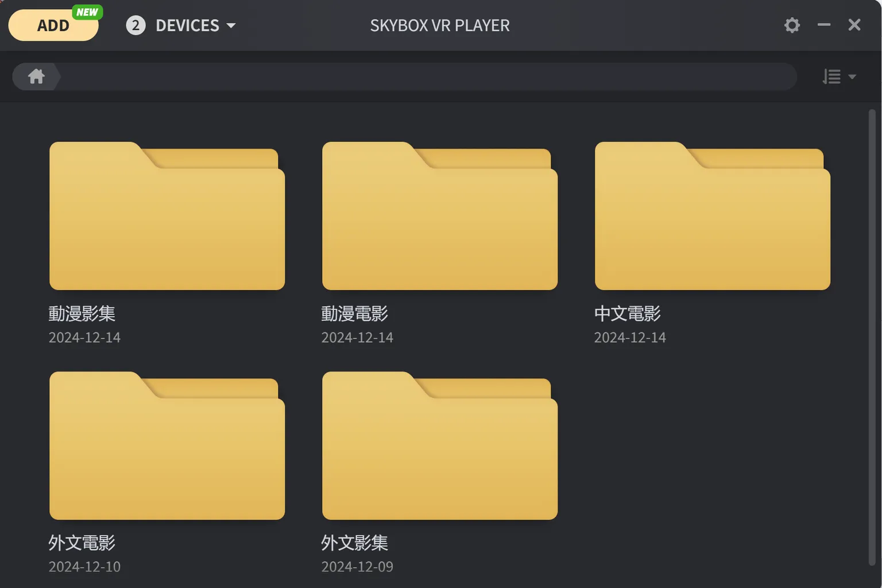Select the 動漫影集 folder name
882x588 pixels.
82,314
